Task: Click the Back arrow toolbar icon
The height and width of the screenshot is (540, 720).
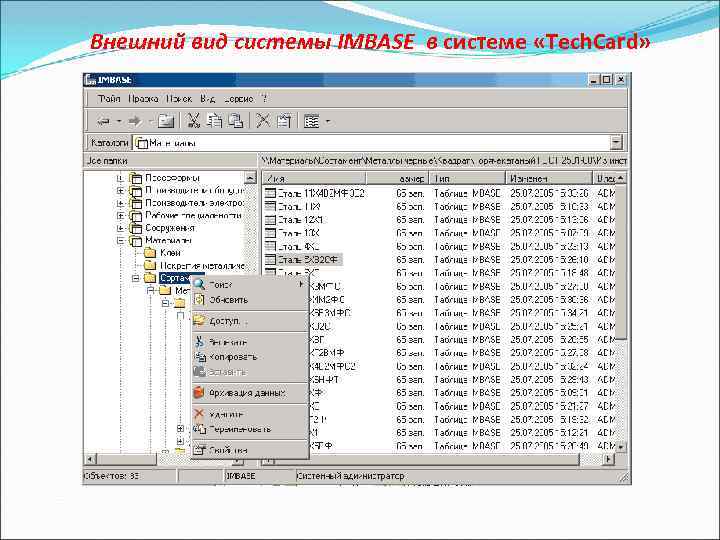Action: pos(104,121)
